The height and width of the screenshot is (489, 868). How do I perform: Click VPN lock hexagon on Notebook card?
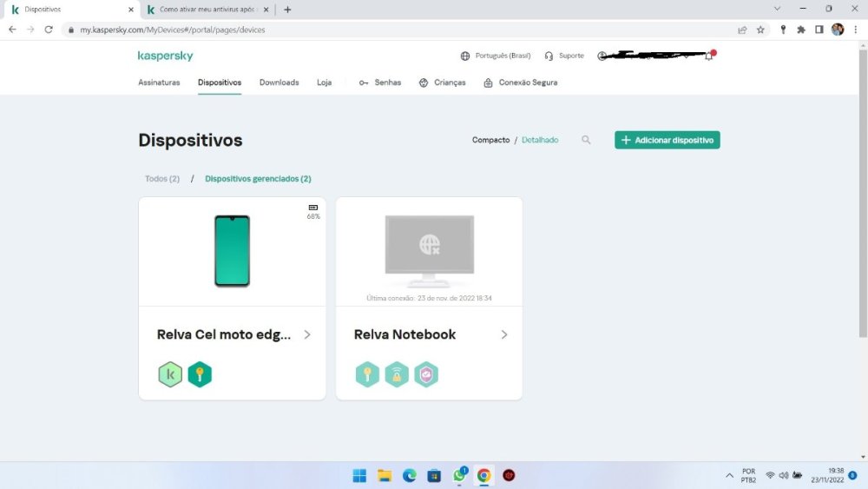[397, 374]
